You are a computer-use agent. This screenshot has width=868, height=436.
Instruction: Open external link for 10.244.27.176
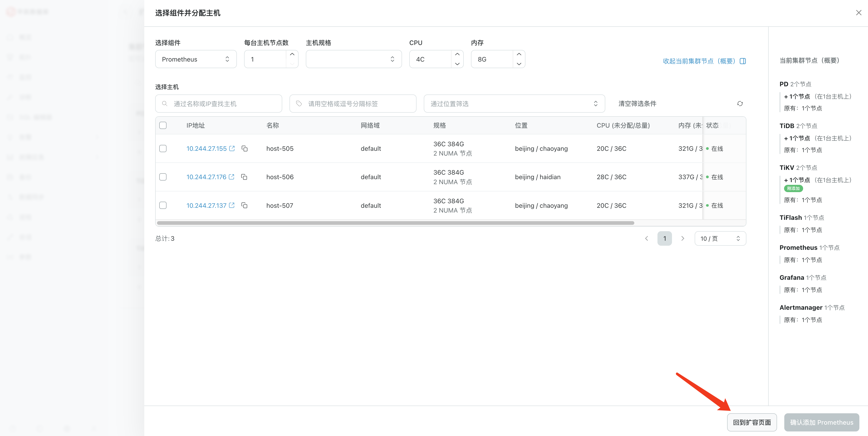tap(231, 177)
